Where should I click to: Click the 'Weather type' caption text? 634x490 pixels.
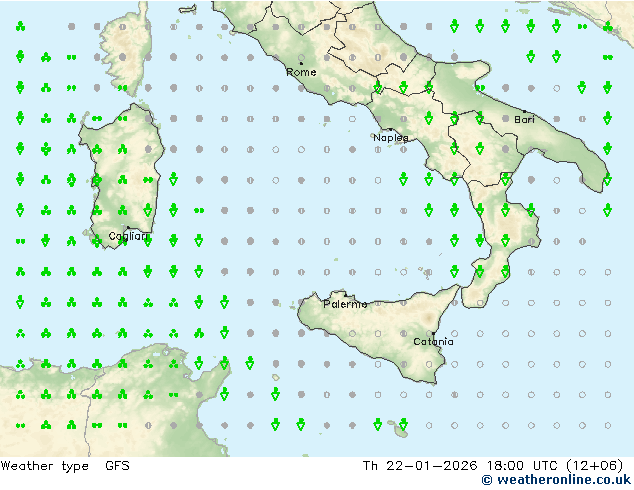pyautogui.click(x=44, y=466)
